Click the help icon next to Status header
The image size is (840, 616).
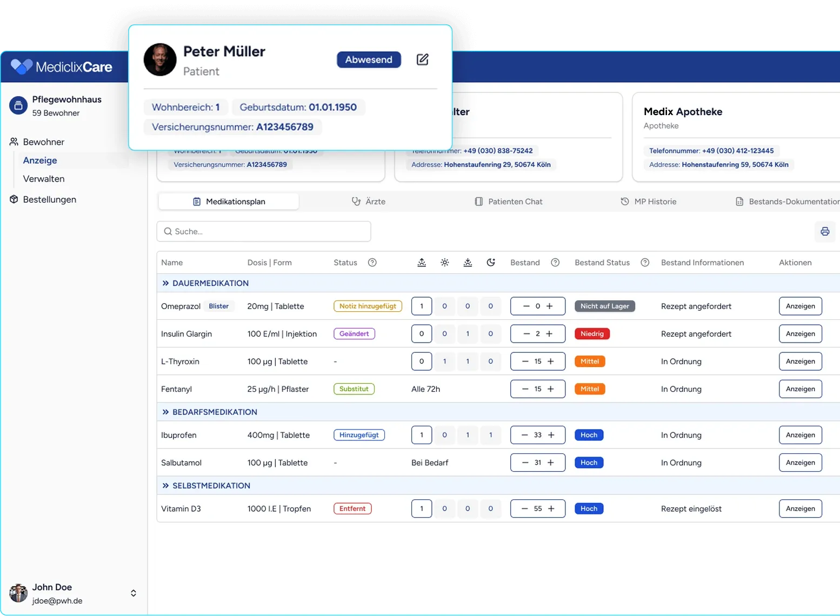coord(372,263)
